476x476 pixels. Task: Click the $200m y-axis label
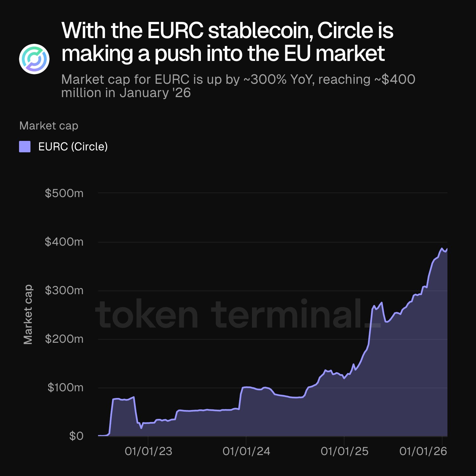click(64, 339)
